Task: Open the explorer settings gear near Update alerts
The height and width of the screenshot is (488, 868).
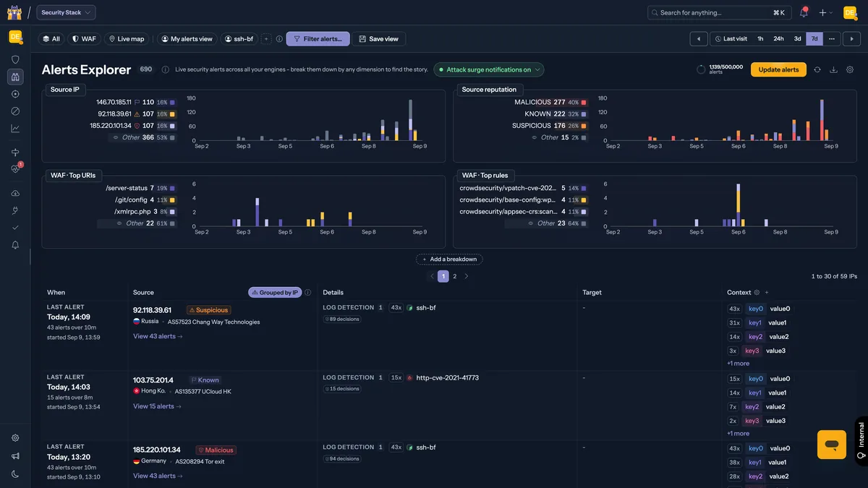Action: 850,69
